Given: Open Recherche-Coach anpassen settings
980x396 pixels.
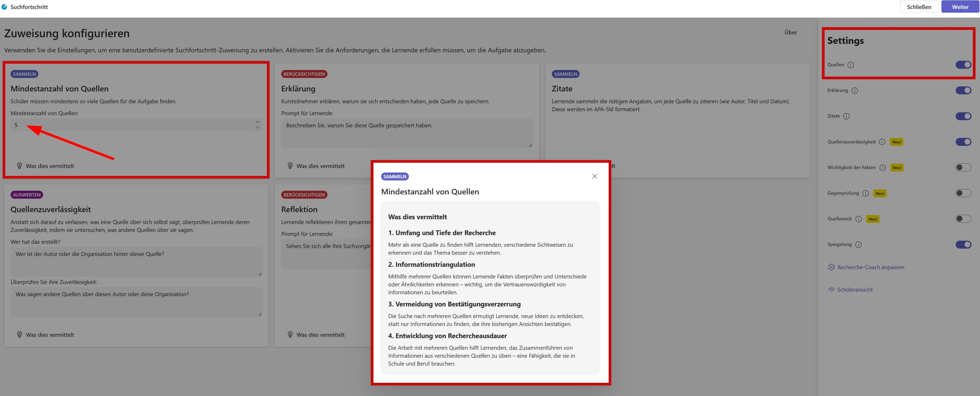Looking at the screenshot, I should click(x=870, y=267).
